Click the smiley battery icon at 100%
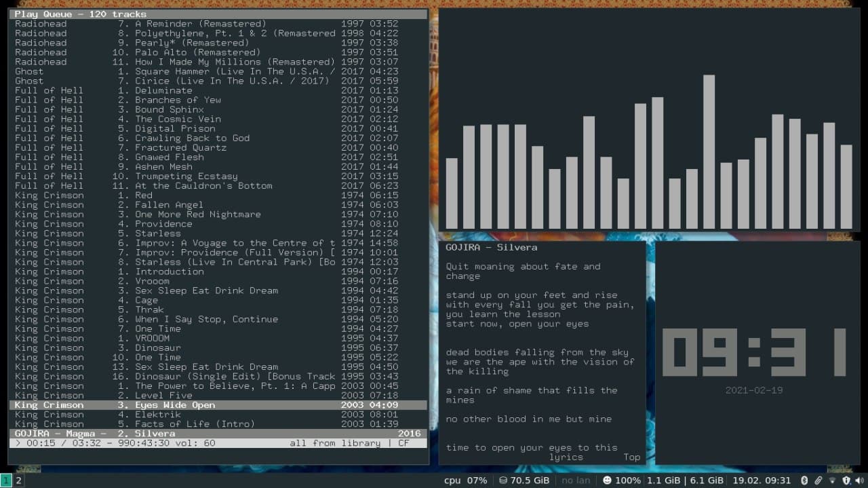 tap(606, 481)
